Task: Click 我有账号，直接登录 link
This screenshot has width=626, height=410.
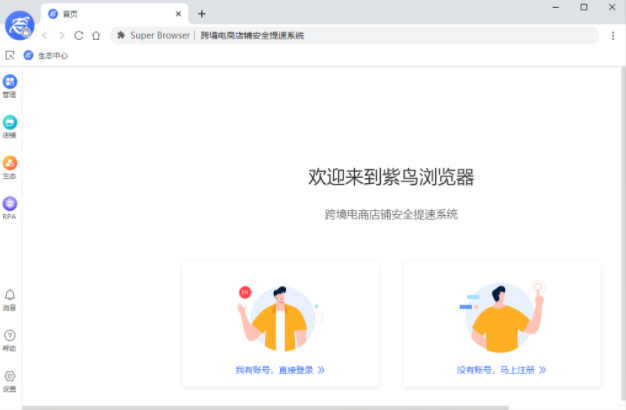Action: click(280, 369)
